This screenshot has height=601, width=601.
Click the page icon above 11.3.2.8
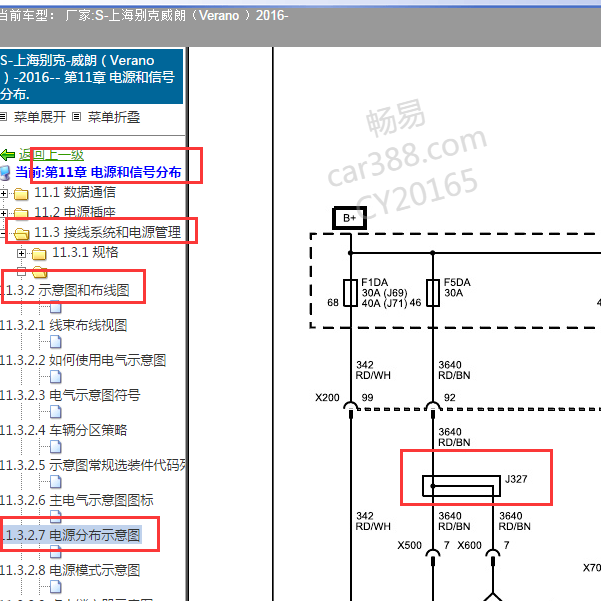[56, 552]
